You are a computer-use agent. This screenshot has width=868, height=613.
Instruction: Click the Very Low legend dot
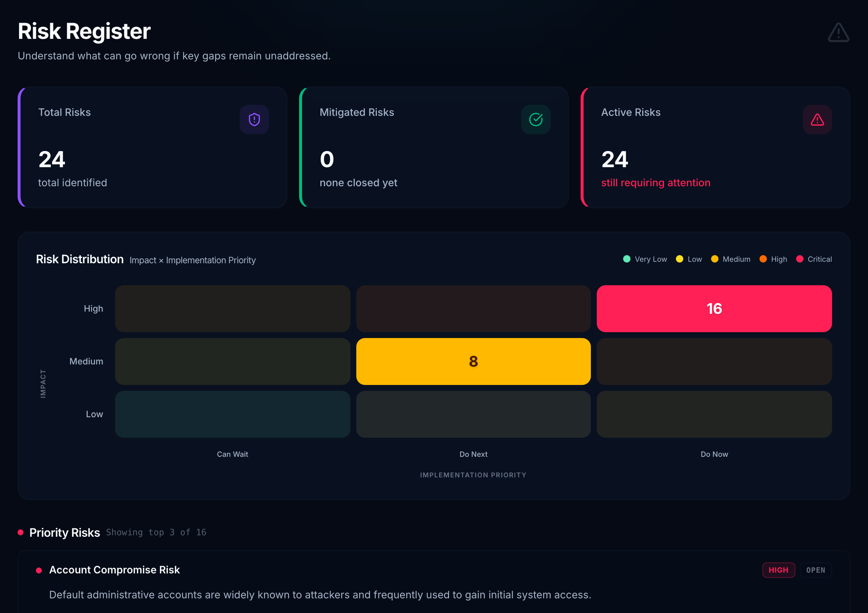pos(626,259)
